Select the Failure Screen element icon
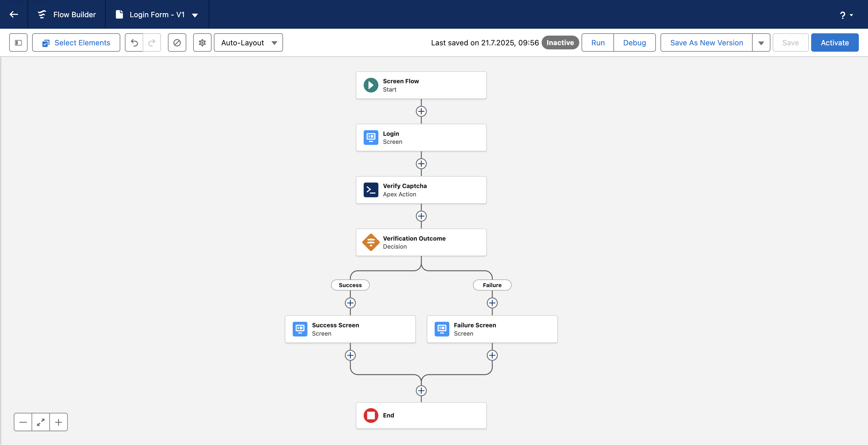 coord(442,329)
